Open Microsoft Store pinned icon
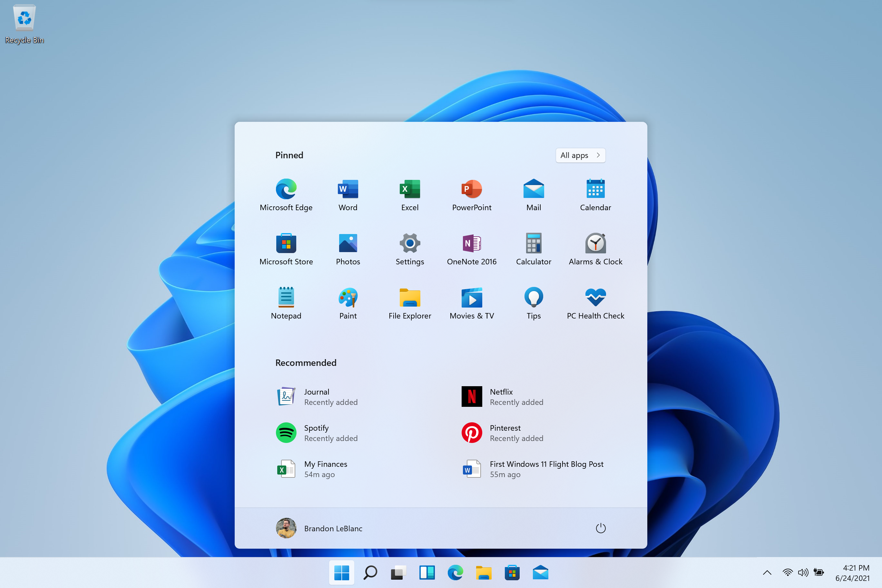This screenshot has height=588, width=882. 286,243
